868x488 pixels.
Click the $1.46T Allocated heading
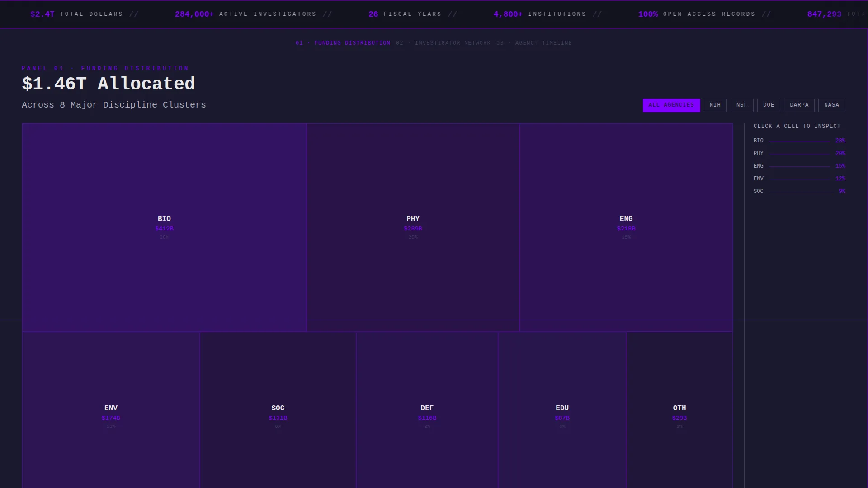point(108,84)
